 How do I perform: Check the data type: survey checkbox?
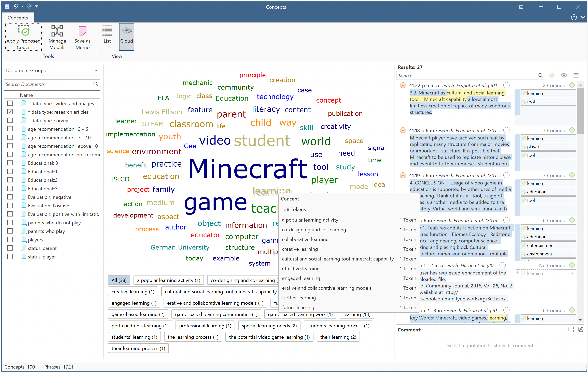tap(10, 120)
